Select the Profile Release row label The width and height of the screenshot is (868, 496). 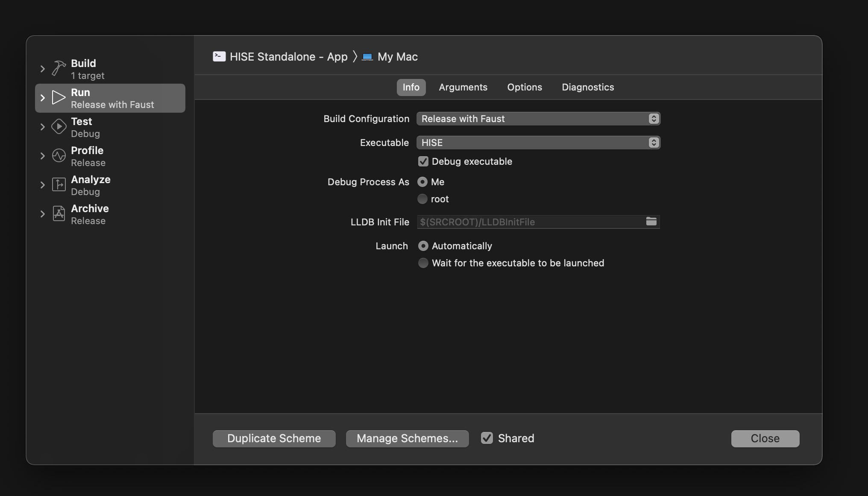pos(88,156)
